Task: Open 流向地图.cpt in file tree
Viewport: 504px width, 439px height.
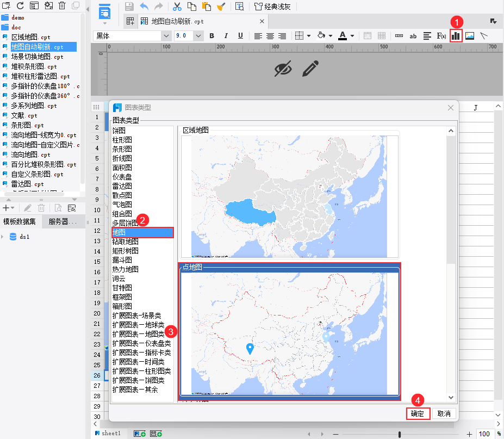Action: coord(31,154)
